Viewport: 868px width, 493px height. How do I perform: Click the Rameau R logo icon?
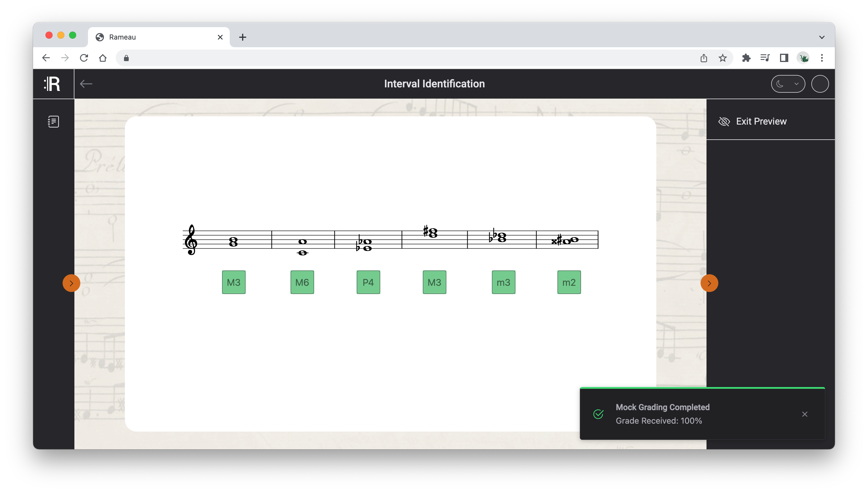[53, 84]
